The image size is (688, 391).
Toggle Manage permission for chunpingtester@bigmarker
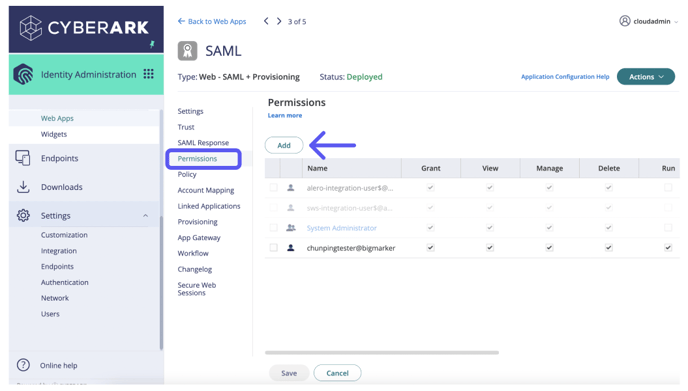tap(549, 248)
